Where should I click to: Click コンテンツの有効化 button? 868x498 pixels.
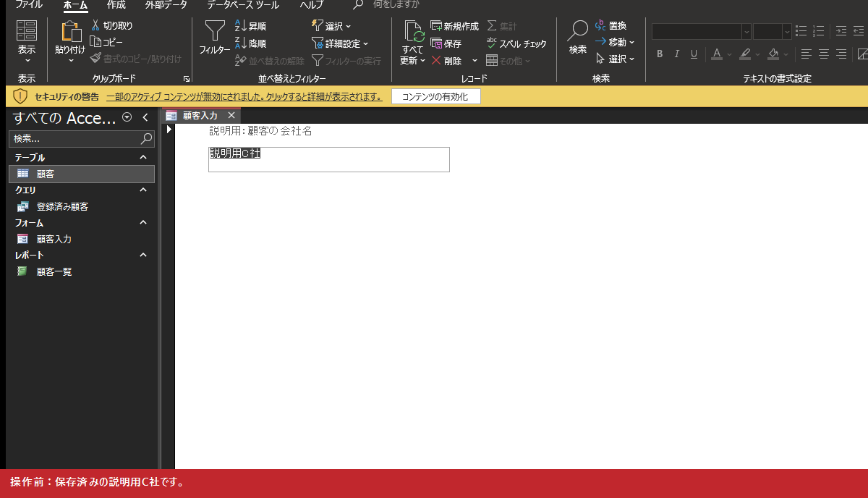pyautogui.click(x=436, y=96)
